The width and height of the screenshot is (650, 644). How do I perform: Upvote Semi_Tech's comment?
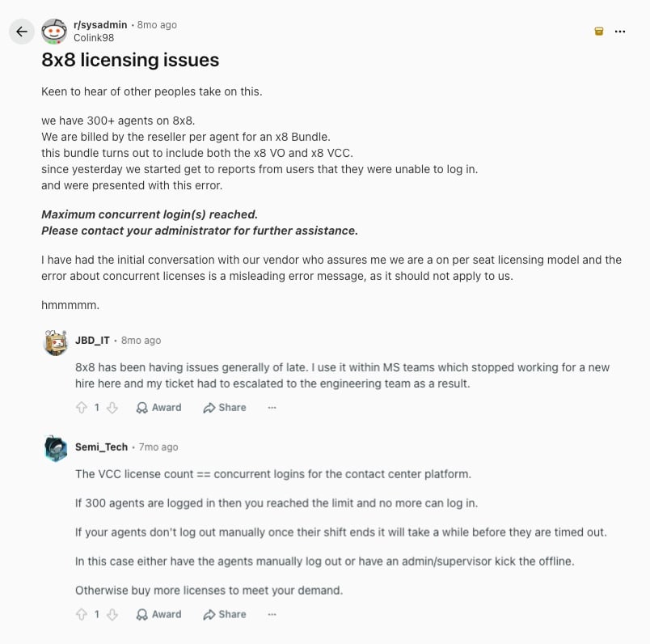82,614
